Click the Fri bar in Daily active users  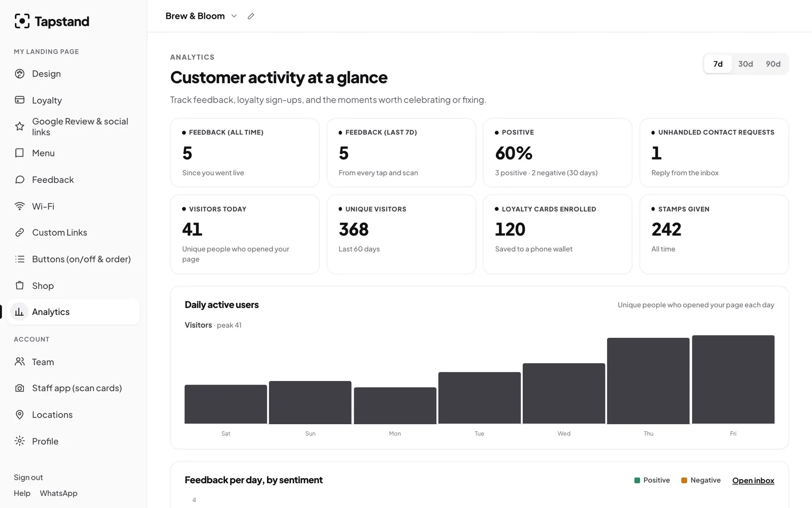pyautogui.click(x=733, y=379)
